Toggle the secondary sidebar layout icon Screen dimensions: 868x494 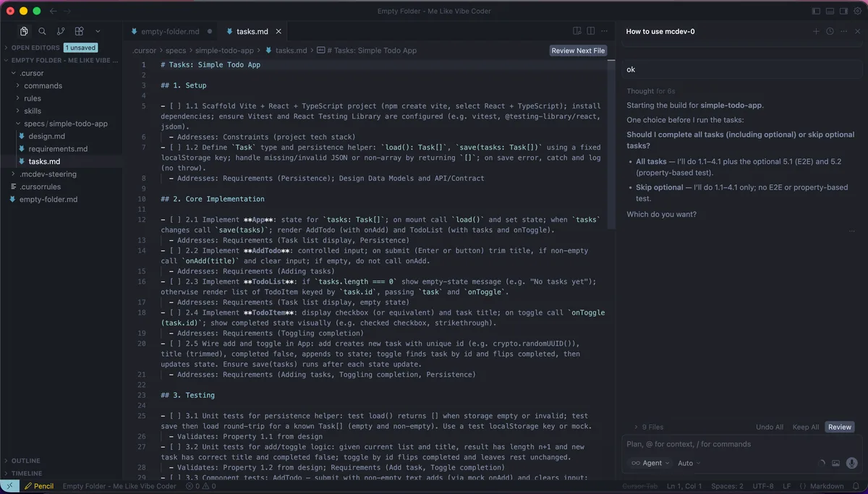coord(844,11)
